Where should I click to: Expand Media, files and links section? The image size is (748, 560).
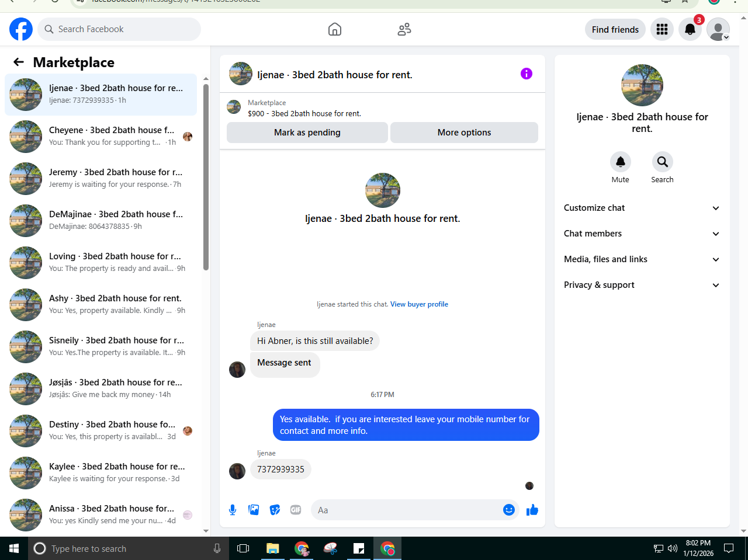pyautogui.click(x=642, y=259)
